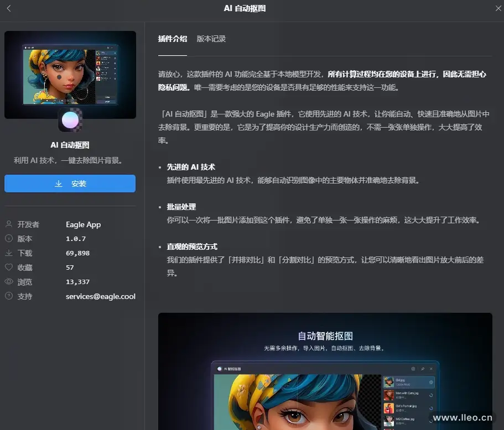504x430 pixels.
Task: Click the question mark icon beside 支持
Action: tap(9, 296)
